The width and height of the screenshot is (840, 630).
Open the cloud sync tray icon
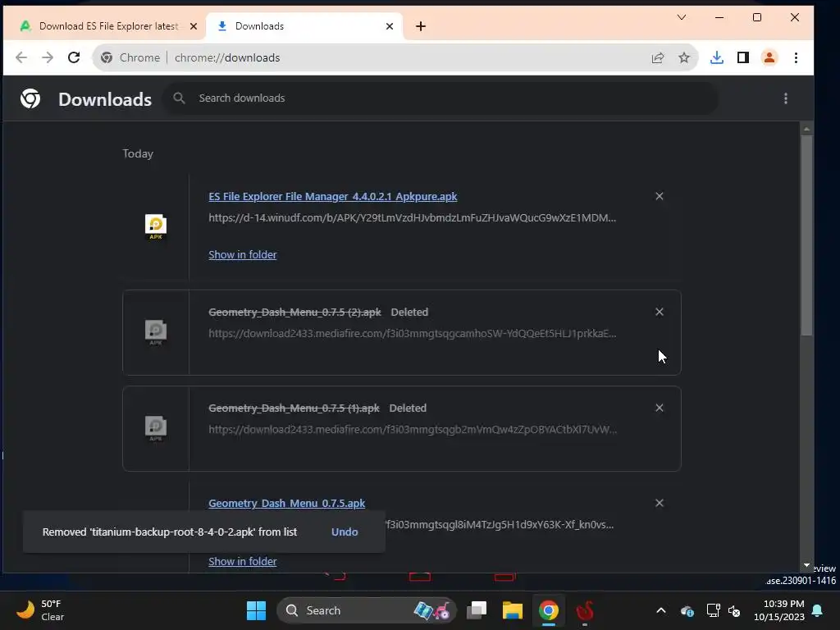(x=687, y=610)
